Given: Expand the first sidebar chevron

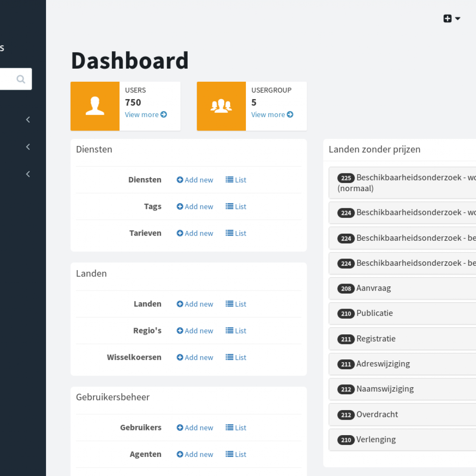Looking at the screenshot, I should coord(28,119).
